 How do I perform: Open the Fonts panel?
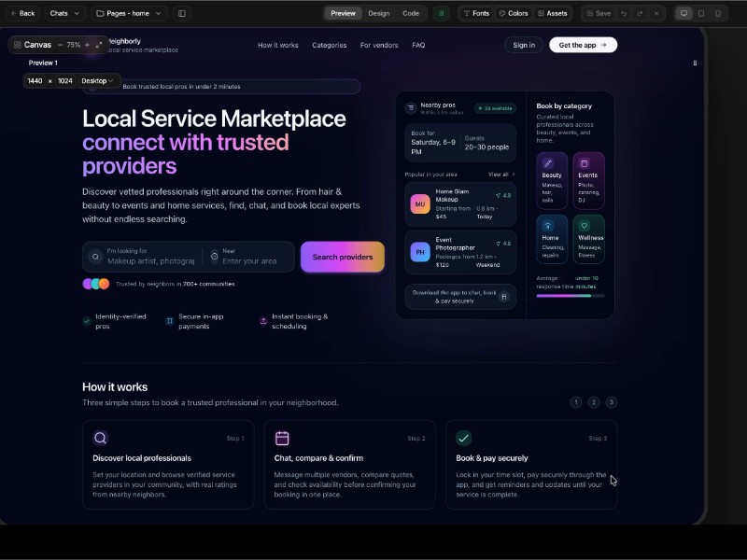click(475, 14)
